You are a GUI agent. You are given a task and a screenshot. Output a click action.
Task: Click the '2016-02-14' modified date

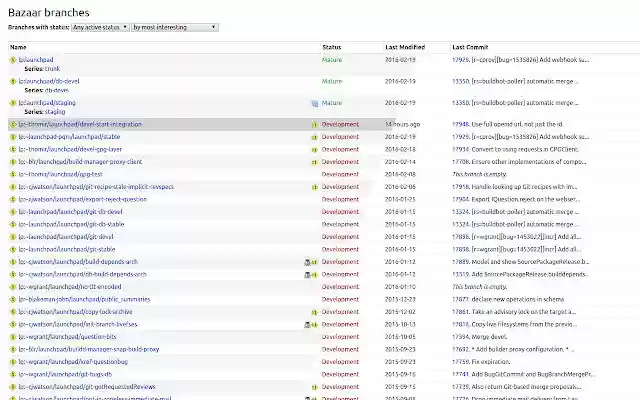click(x=400, y=162)
